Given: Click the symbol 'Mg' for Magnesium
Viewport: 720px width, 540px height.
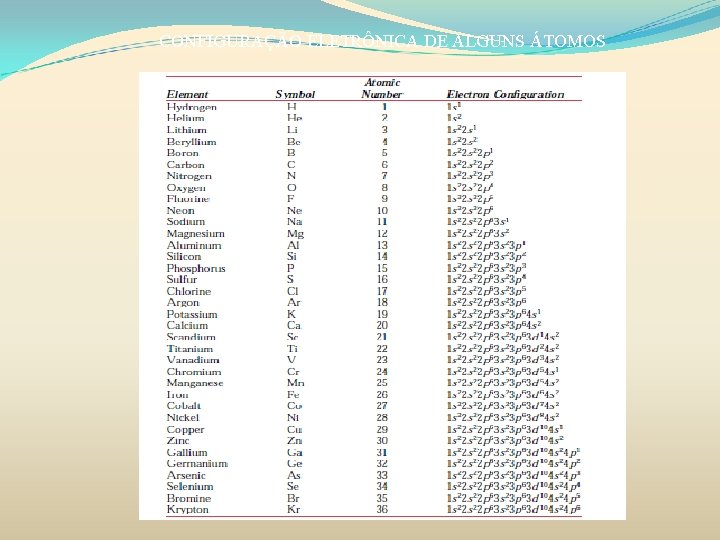Looking at the screenshot, I should click(x=295, y=234).
